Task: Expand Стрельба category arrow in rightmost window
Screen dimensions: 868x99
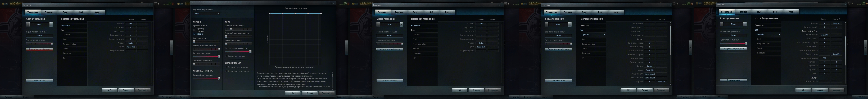Action: click(779, 34)
